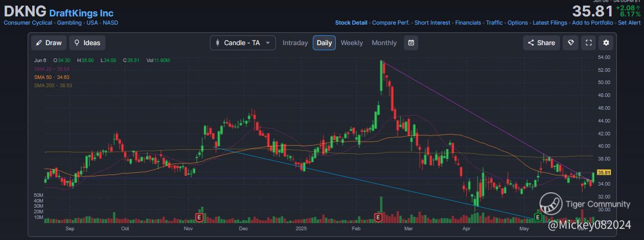Viewport: 644px width, 240px height.
Task: Open the Latest Filings link
Action: pos(550,23)
